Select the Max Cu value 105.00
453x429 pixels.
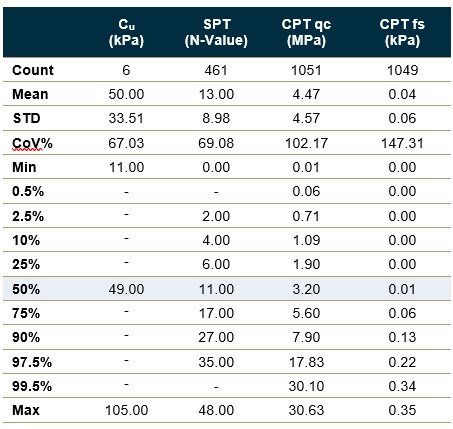pos(127,410)
